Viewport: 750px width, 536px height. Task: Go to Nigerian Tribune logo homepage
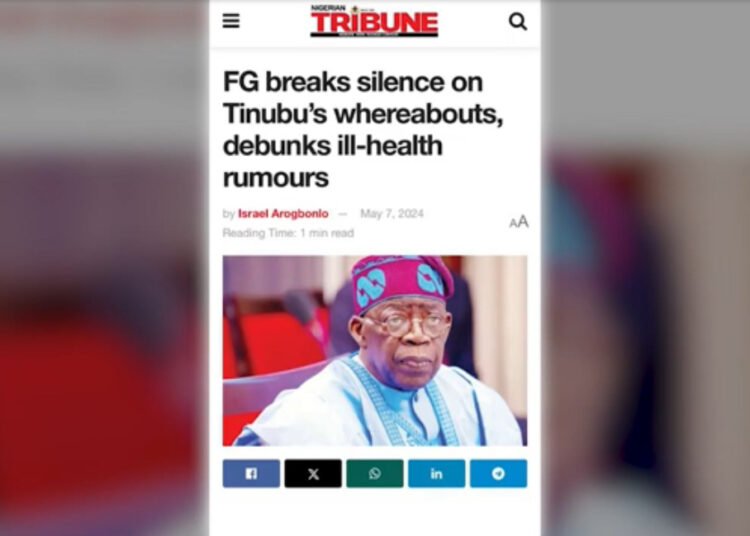pos(374,22)
